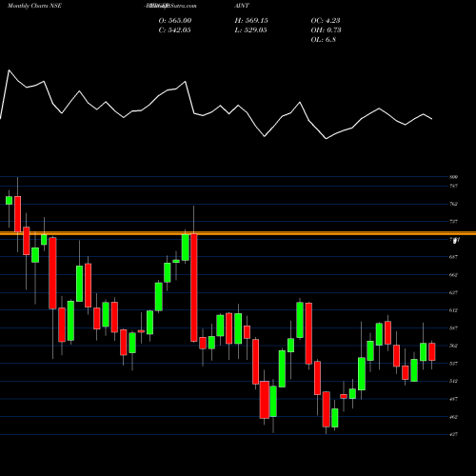Click the 'OC: 4.23' value
The width and height of the screenshot is (476, 476).
click(326, 20)
